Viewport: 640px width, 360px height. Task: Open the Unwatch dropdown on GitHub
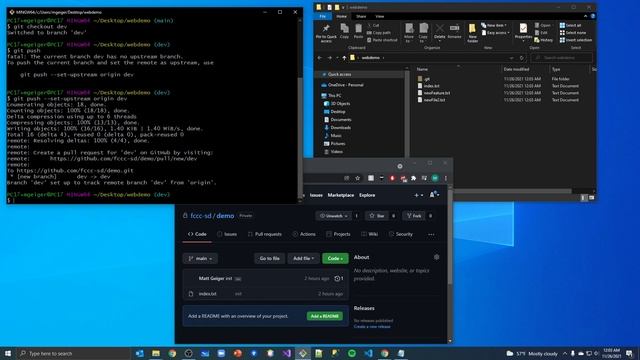coord(333,216)
